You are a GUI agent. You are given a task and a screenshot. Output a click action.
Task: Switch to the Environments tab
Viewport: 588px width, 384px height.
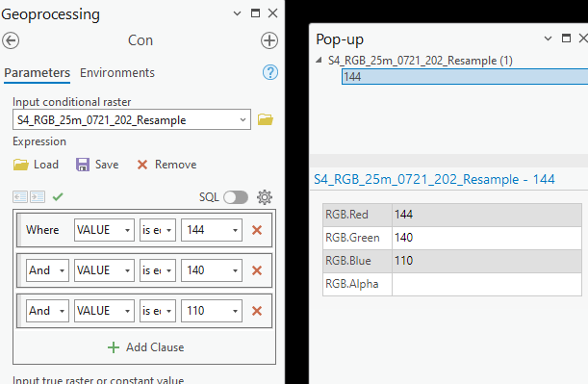coord(117,73)
